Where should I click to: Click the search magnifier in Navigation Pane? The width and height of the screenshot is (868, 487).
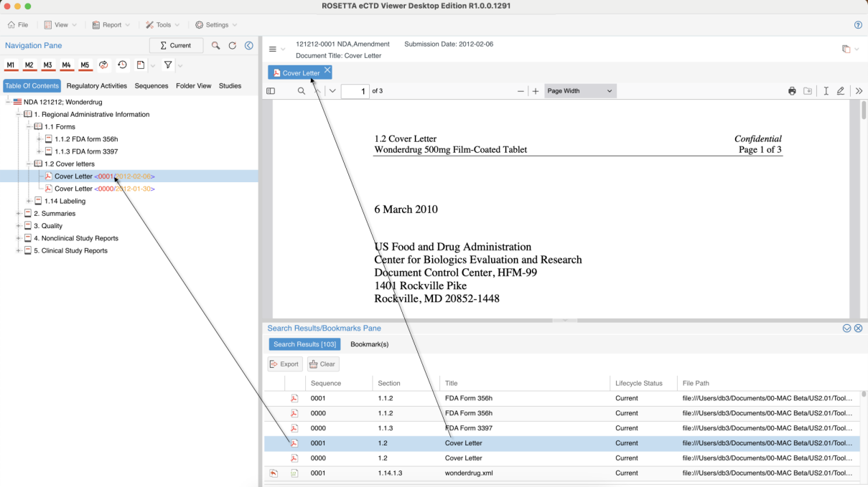215,46
